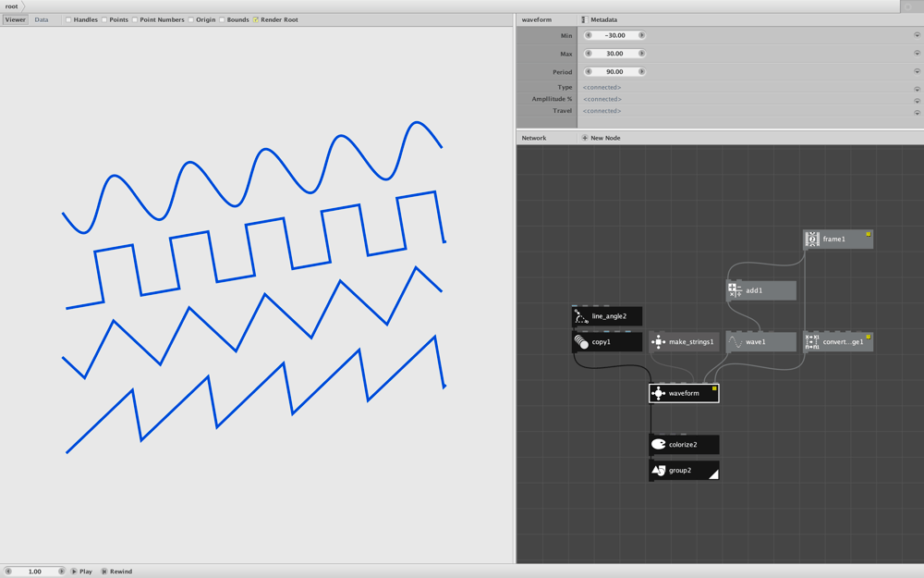Select the waveform node icon
The image size is (924, 578).
click(x=658, y=393)
